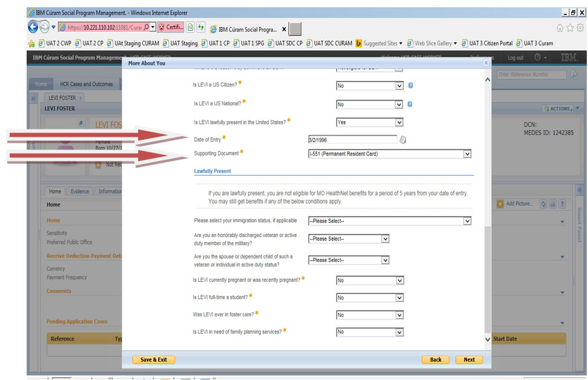Click the Save & Exit button
Viewport: 588px width, 380px height.
[x=154, y=360]
